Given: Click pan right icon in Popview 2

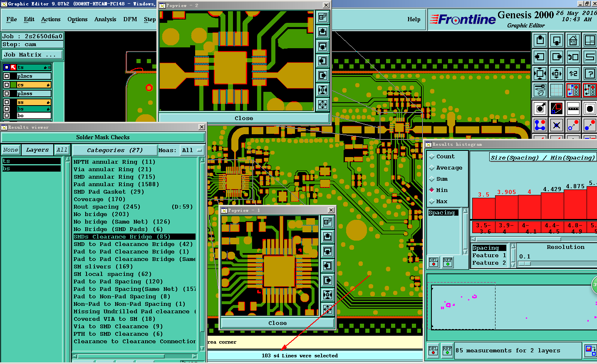Looking at the screenshot, I should click(x=323, y=75).
